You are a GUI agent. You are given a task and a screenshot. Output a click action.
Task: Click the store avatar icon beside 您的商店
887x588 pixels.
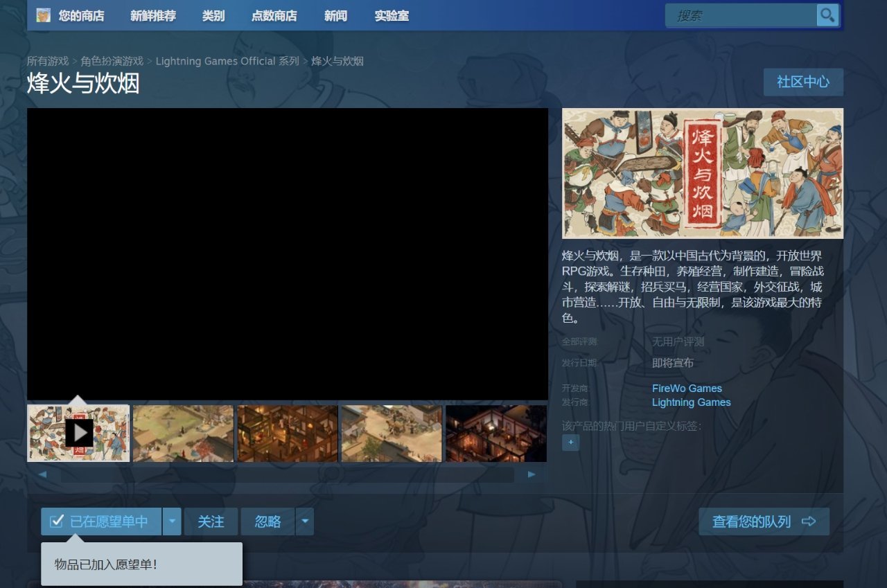click(x=44, y=15)
